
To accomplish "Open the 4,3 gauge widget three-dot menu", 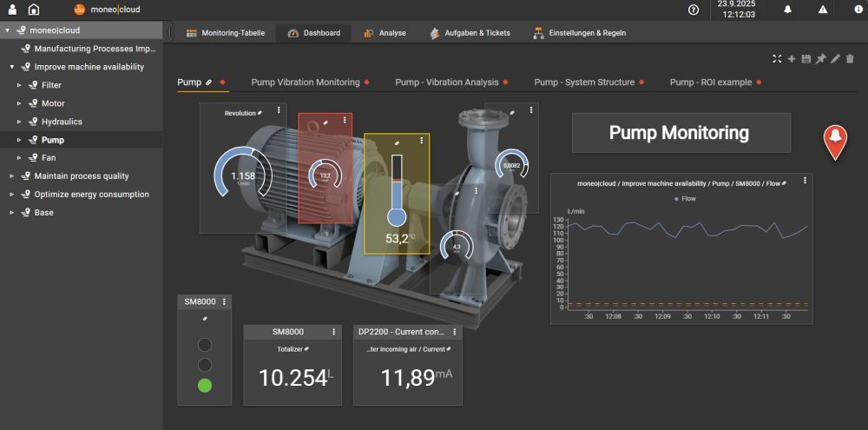I will [477, 190].
